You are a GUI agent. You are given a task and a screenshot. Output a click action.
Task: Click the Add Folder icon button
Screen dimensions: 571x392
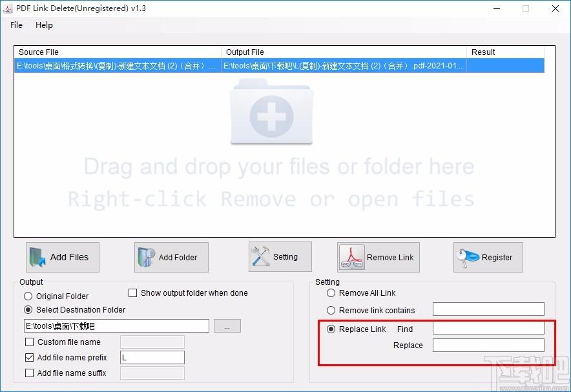[171, 257]
